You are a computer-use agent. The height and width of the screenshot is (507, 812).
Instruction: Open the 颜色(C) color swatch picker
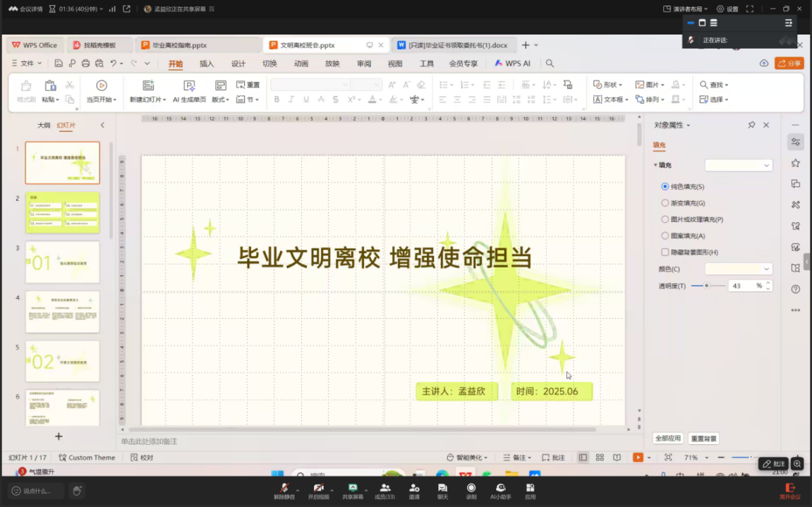(739, 269)
